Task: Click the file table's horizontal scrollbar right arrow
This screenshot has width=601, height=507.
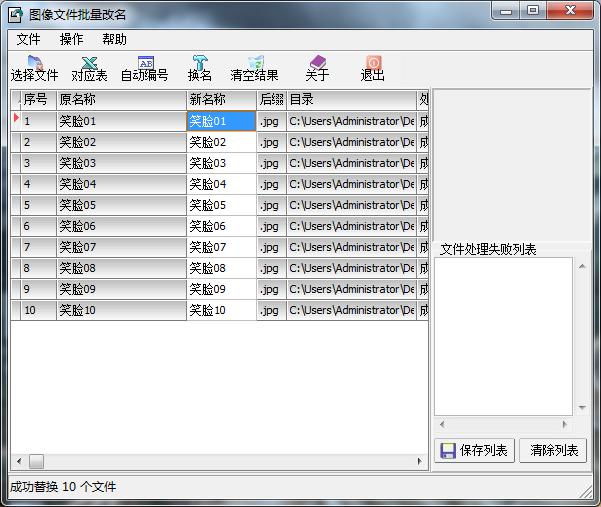Action: (x=420, y=462)
